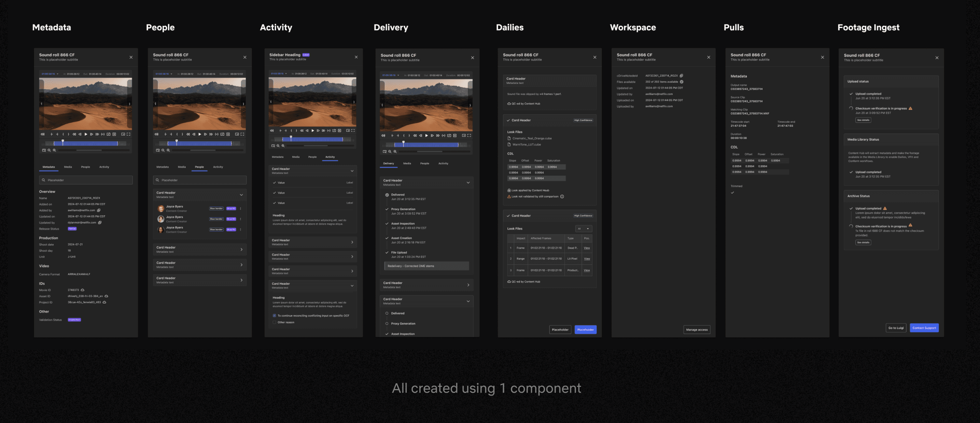Image resolution: width=980 pixels, height=423 pixels.
Task: Switch to the People tab in the Metadata panel
Action: (x=86, y=167)
